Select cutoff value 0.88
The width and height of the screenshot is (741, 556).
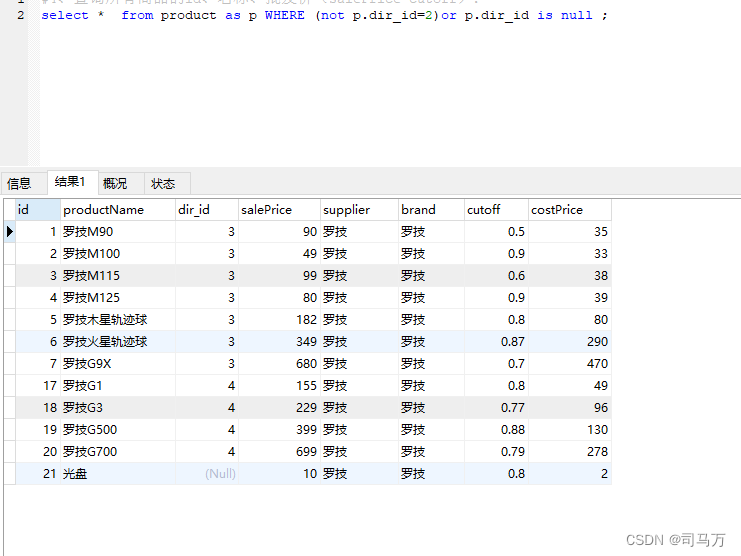coord(496,429)
